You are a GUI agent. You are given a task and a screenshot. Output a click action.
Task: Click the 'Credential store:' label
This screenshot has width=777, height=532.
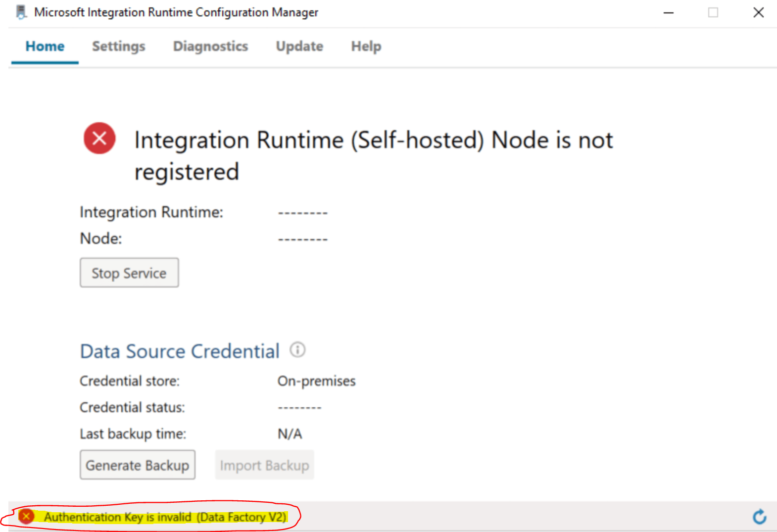[130, 381]
